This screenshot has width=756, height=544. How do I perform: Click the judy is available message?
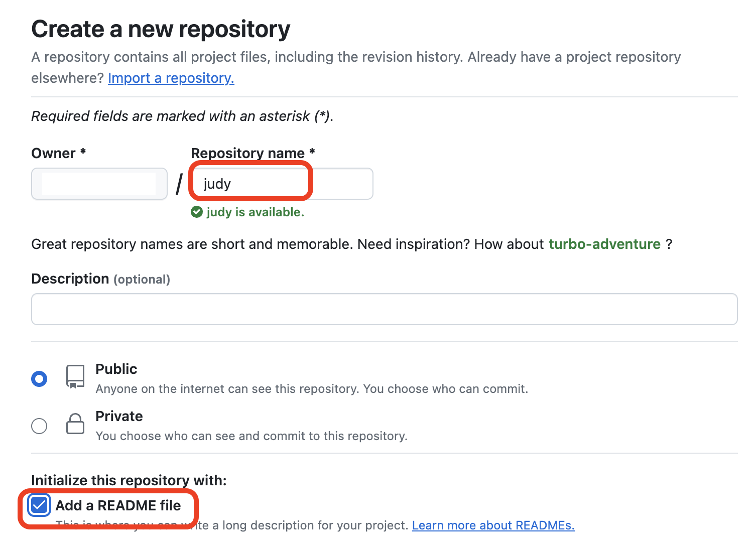coord(255,212)
